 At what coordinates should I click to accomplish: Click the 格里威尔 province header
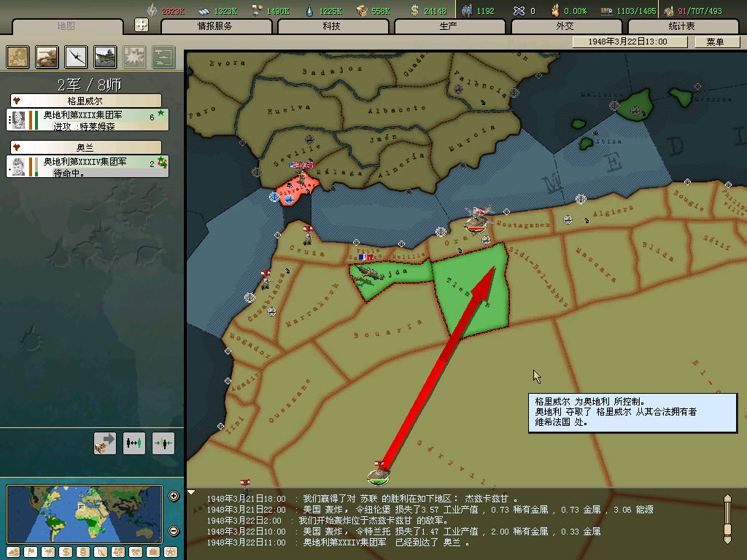85,101
